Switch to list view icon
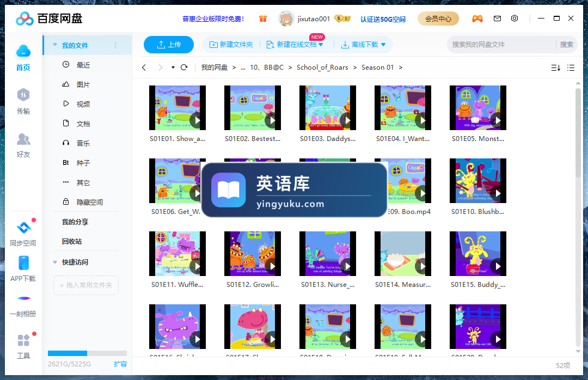This screenshot has height=380, width=588. pyautogui.click(x=571, y=68)
